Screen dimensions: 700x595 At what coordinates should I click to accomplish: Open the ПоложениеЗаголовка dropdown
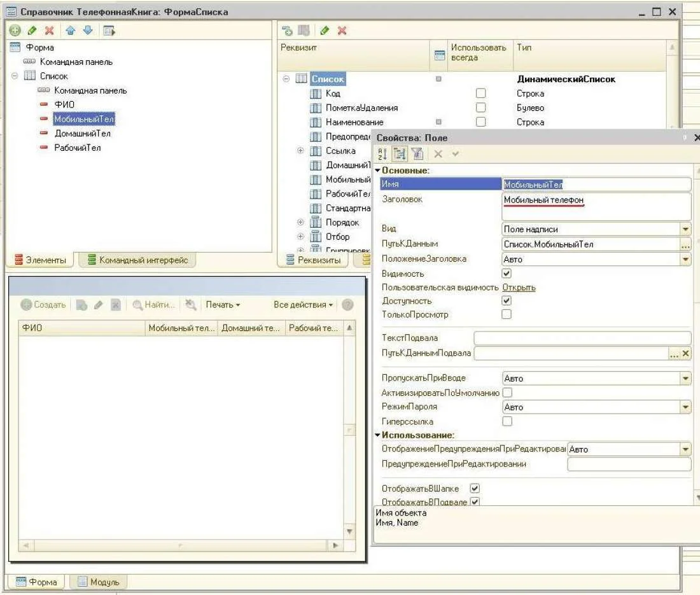(x=685, y=260)
